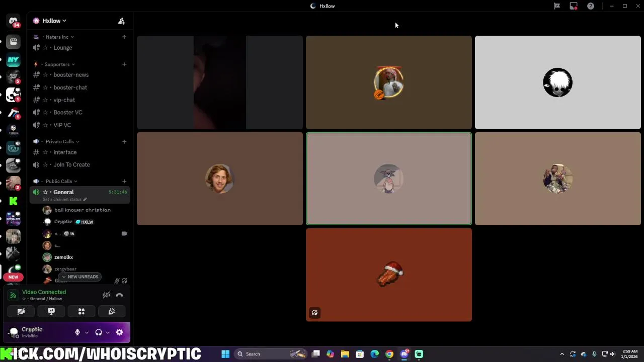Image resolution: width=644 pixels, height=362 pixels.
Task: Click the red NEW servers pill
Action: pos(13,277)
